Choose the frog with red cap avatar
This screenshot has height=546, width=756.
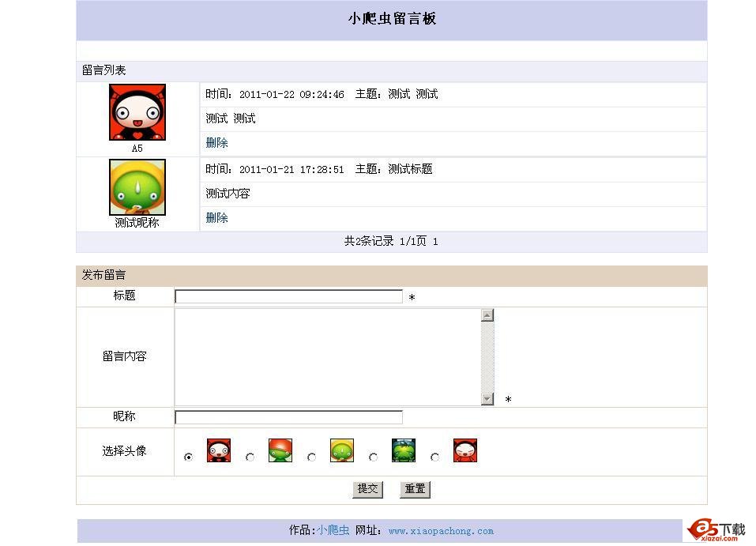coord(280,450)
